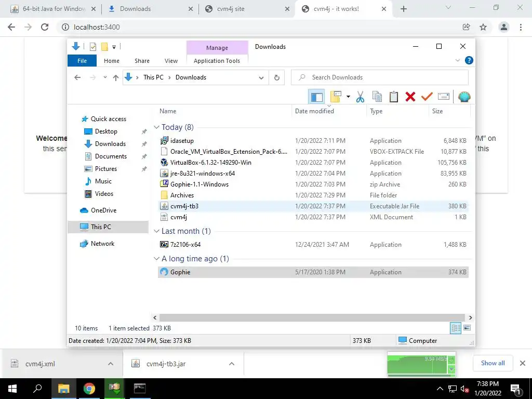Click the Copy toolbar icon
This screenshot has height=399, width=532.
[x=377, y=97]
